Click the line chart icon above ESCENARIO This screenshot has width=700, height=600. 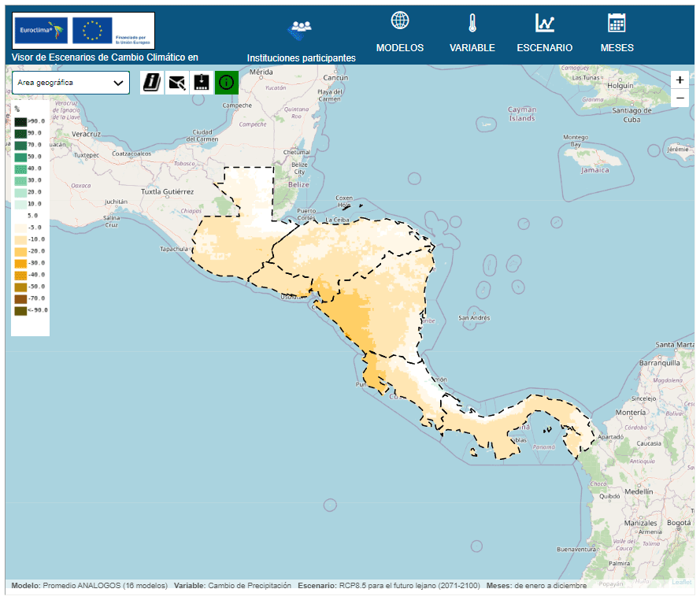[545, 22]
